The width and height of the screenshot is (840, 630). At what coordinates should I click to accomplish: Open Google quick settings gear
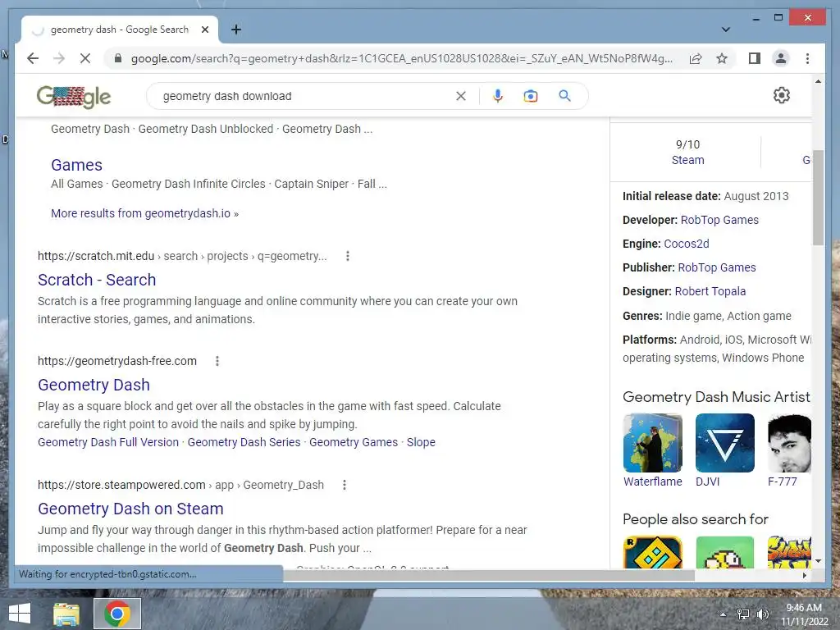tap(782, 95)
